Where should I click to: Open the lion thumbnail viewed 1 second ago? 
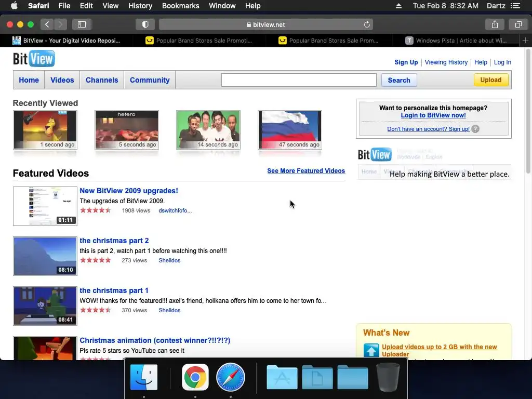click(x=45, y=129)
